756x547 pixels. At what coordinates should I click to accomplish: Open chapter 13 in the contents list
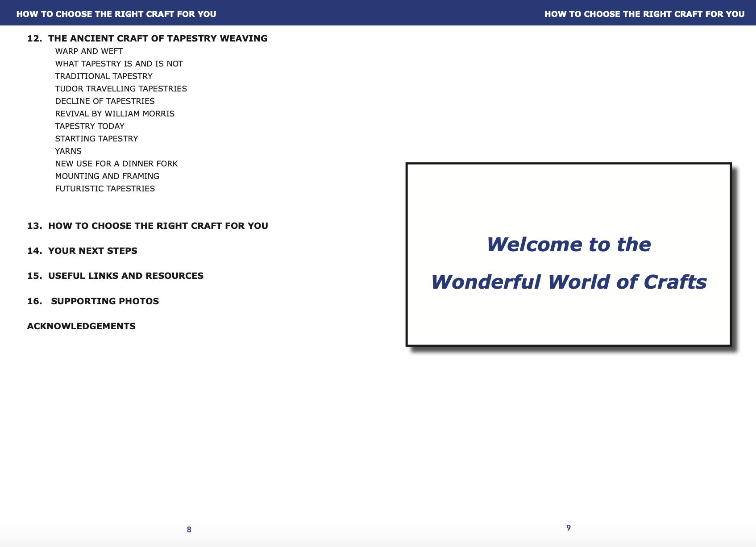pos(147,226)
